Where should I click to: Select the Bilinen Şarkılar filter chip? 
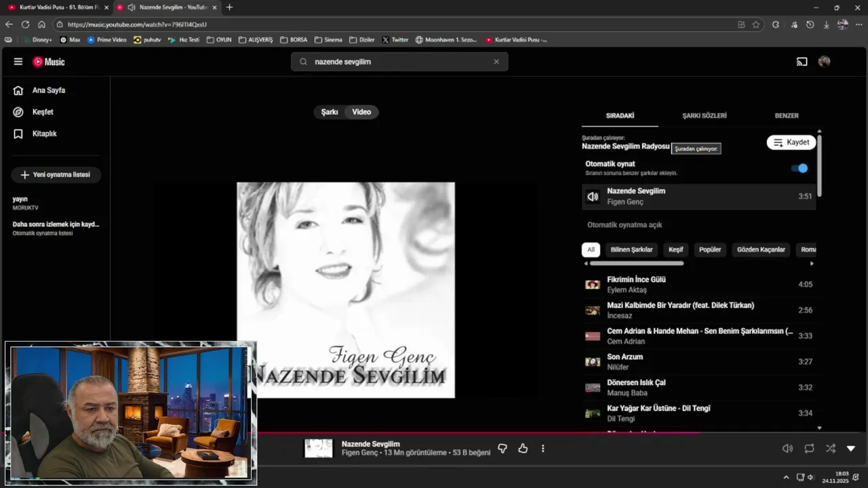point(631,249)
